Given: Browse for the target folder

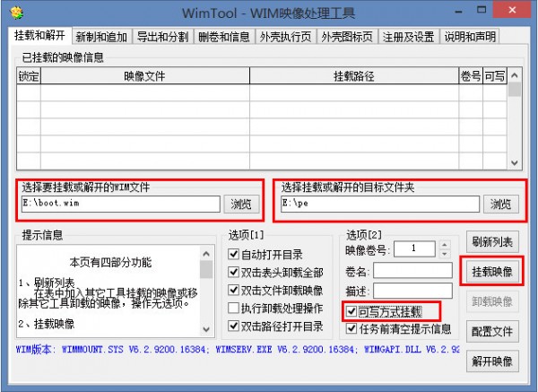Looking at the screenshot, I should click(x=501, y=205).
